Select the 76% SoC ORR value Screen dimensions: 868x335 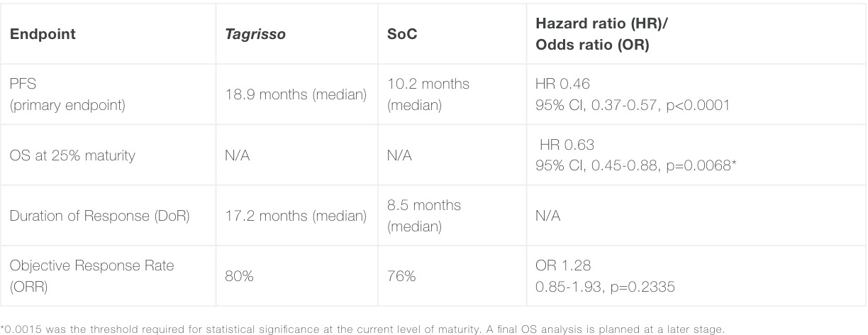tap(401, 276)
